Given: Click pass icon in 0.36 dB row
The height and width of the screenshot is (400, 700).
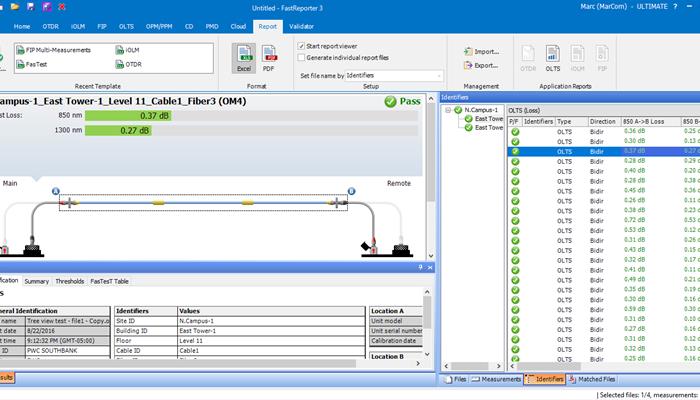Looking at the screenshot, I should 515,132.
